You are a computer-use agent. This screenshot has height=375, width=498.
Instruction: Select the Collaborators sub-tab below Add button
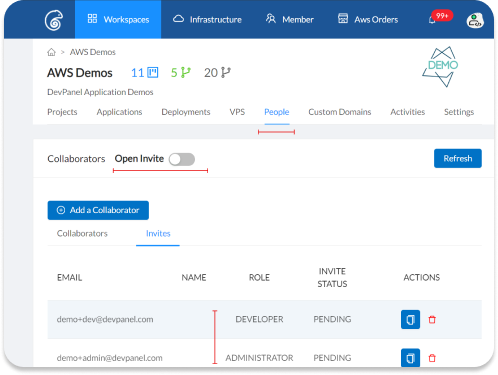(x=82, y=233)
